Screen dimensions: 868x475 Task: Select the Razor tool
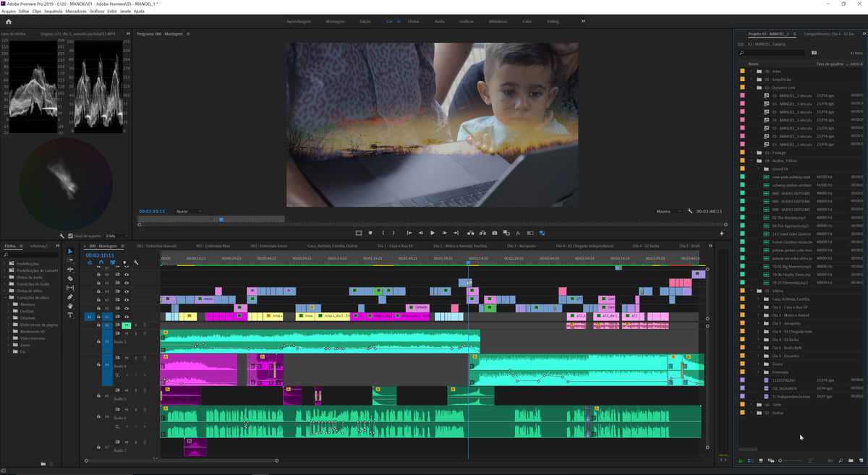point(70,278)
